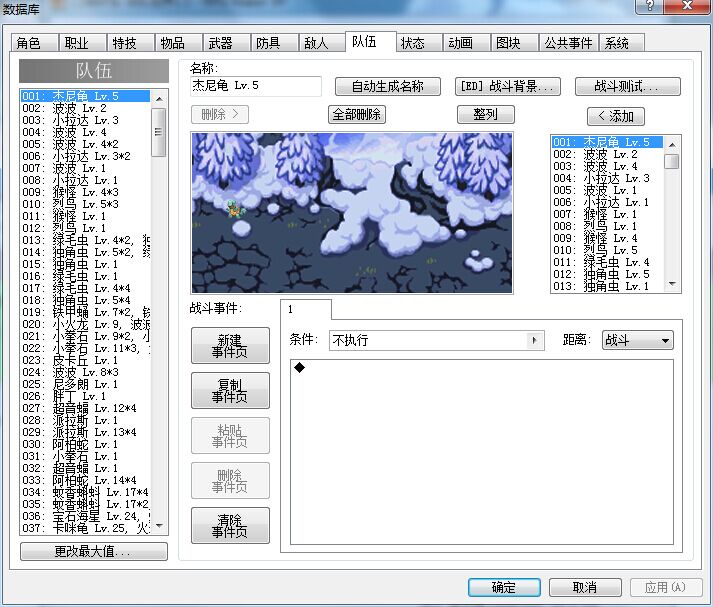Screen dimensions: 713x607
Task: Click 更改最大值 button
Action: (x=94, y=552)
